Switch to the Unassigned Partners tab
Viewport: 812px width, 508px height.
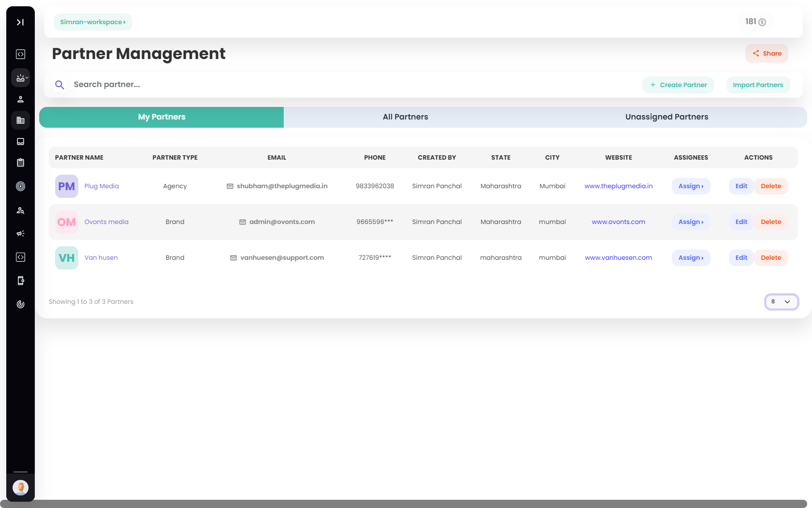(x=667, y=117)
